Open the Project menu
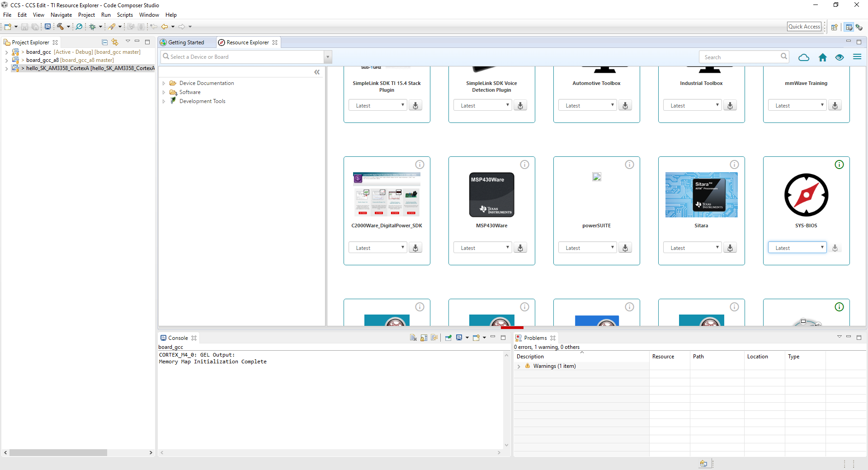Screen dimensions: 868x470 [86, 15]
